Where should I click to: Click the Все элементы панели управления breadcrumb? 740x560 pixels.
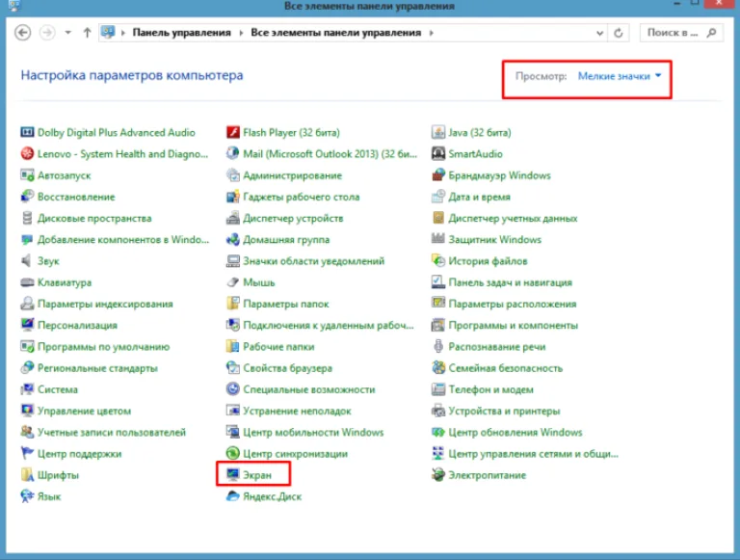coord(335,33)
